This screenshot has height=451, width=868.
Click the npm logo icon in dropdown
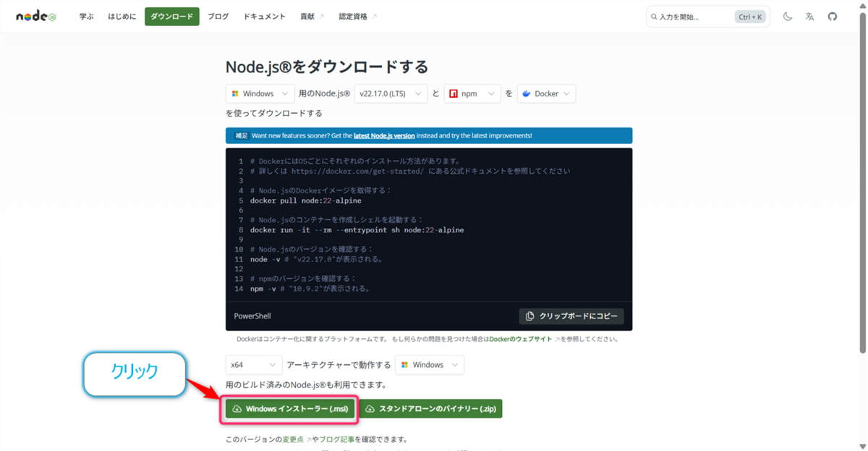point(454,94)
